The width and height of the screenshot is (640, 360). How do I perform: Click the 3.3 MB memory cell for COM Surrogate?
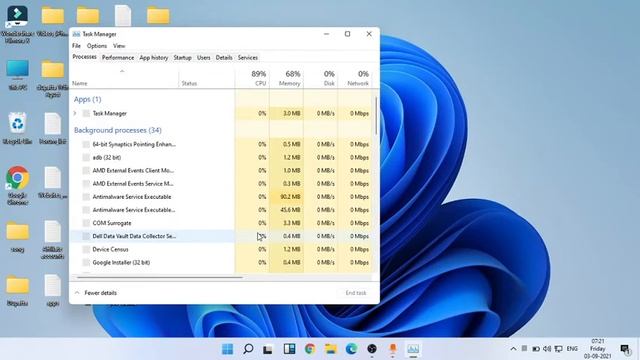point(287,223)
